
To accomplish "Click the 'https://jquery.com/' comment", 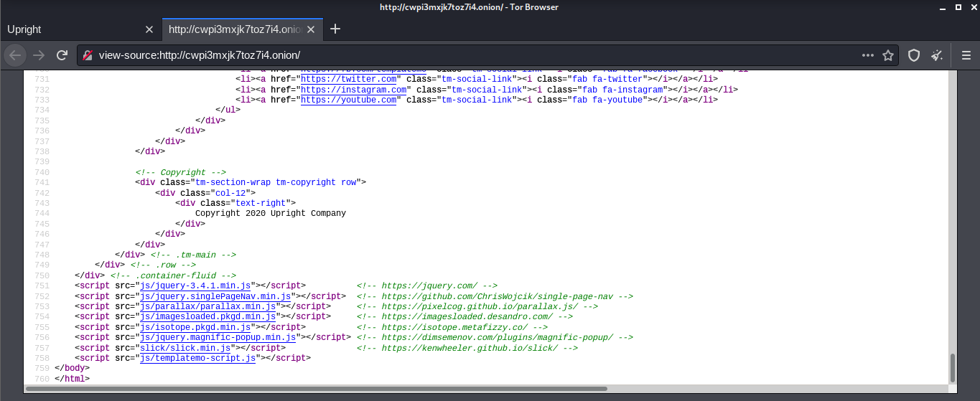I will tap(426, 286).
